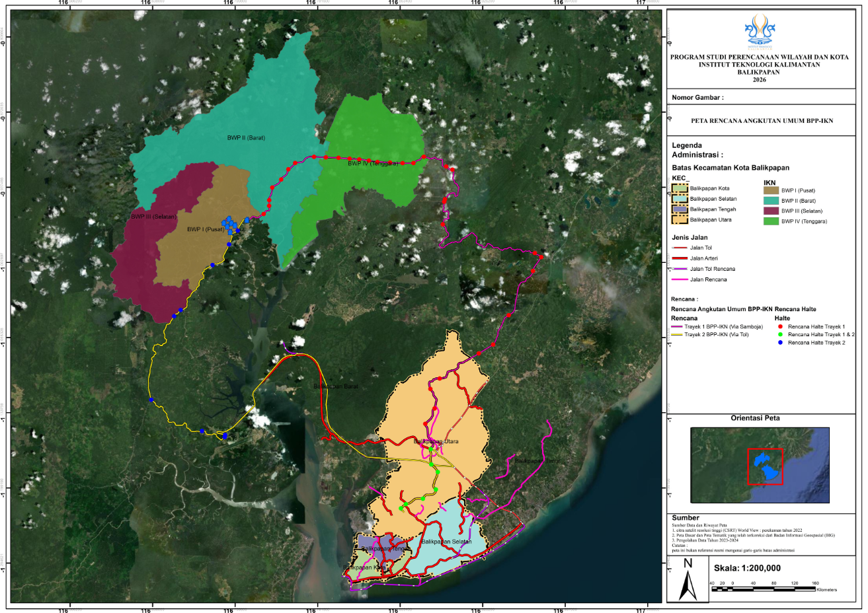
Task: Click the 'Balikpapan Selatan' label on the map
Action: 446,542
